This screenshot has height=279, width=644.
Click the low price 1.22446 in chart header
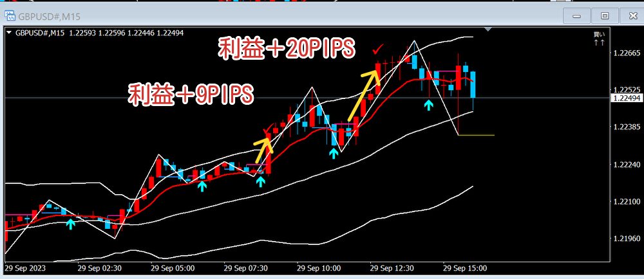click(141, 33)
